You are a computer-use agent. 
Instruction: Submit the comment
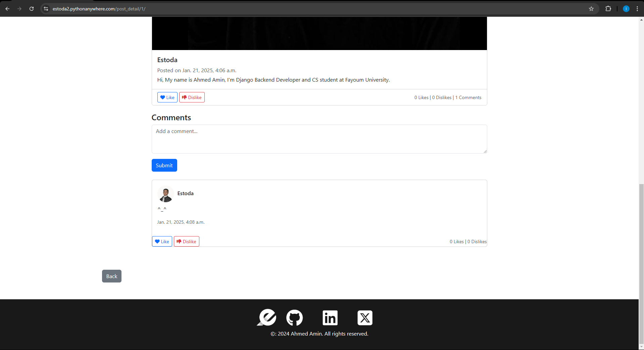164,165
